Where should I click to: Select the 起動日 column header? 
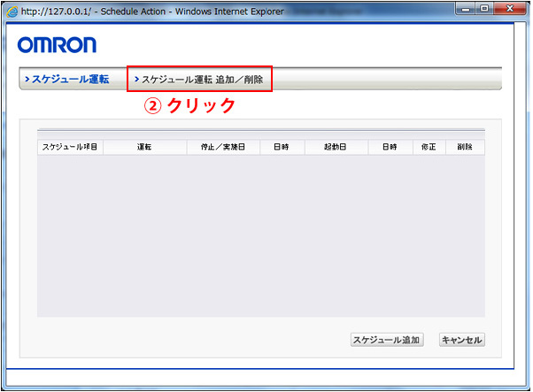pos(336,147)
